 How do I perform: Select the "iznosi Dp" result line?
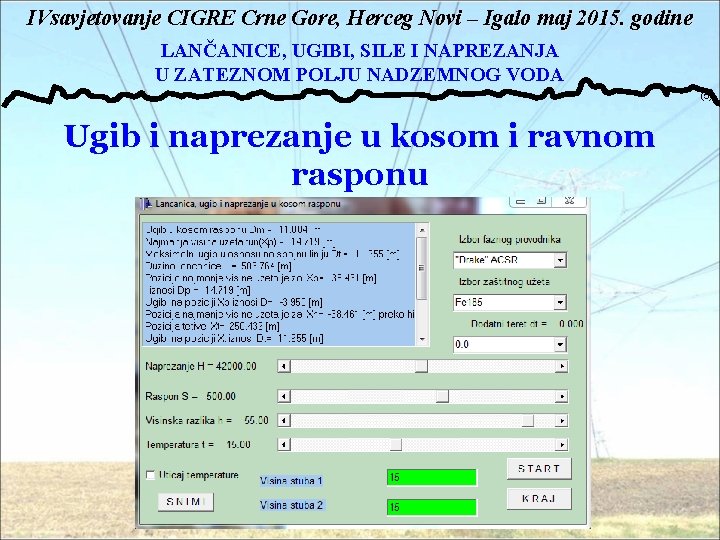click(x=198, y=290)
